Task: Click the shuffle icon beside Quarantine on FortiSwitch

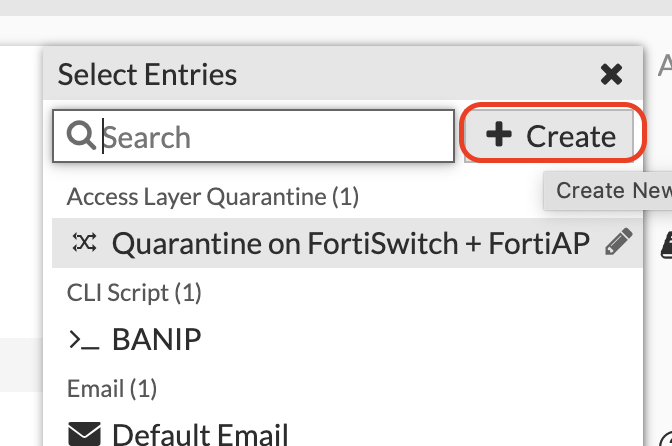Action: [84, 242]
